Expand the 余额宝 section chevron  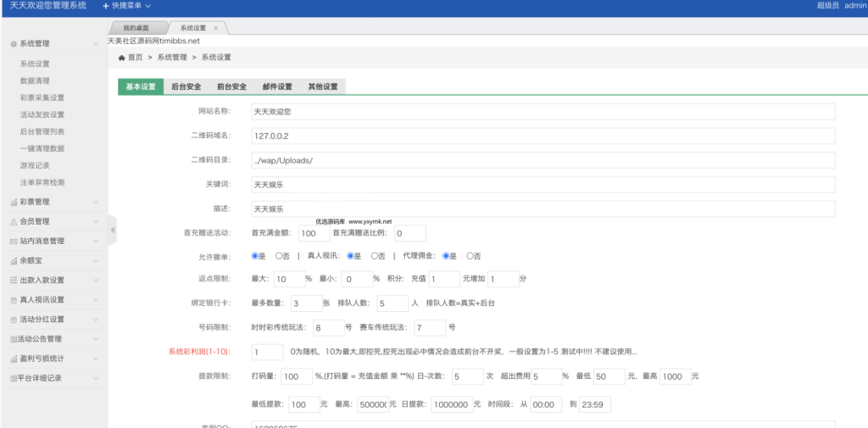[x=97, y=261]
